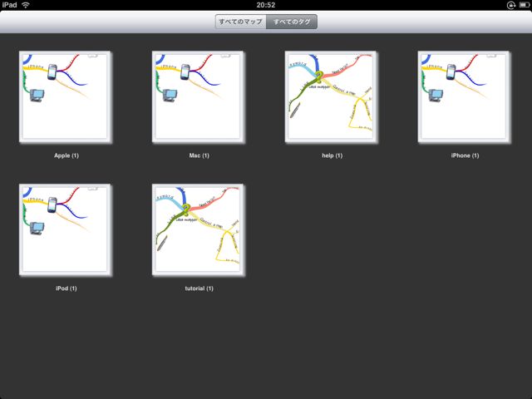Open the help tag thumbnail
The width and height of the screenshot is (532, 399).
pos(331,97)
